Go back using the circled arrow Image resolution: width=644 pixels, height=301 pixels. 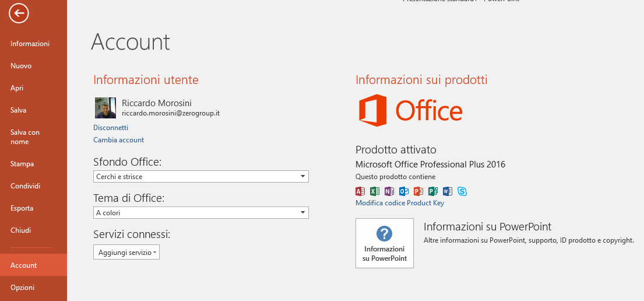pos(19,14)
